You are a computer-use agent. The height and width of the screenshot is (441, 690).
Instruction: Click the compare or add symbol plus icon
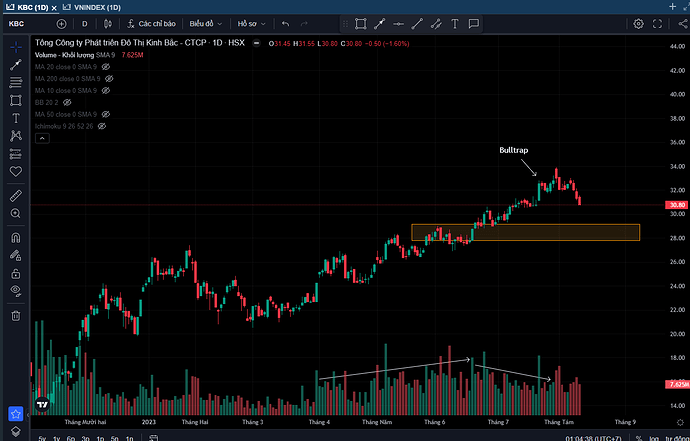pos(62,24)
